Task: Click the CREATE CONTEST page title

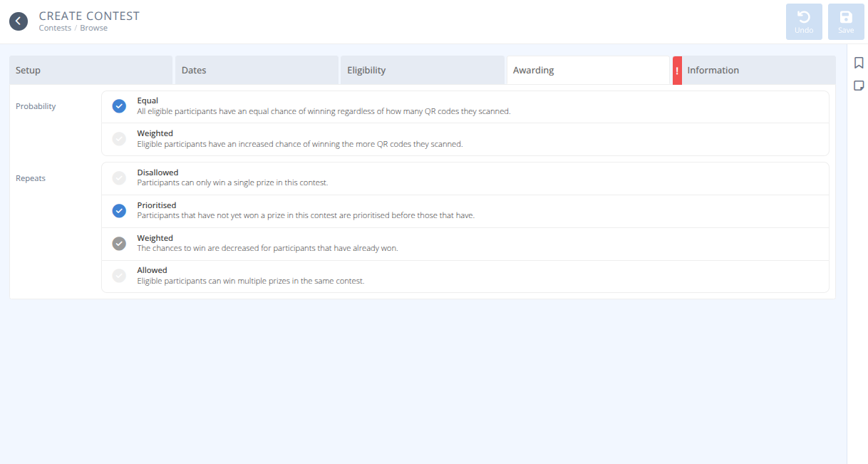Action: (89, 16)
